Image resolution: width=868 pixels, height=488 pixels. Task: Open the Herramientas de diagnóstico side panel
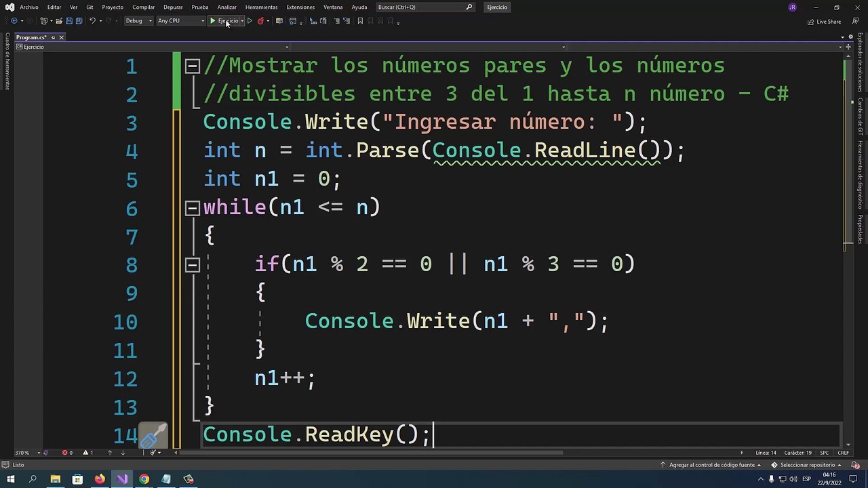860,174
